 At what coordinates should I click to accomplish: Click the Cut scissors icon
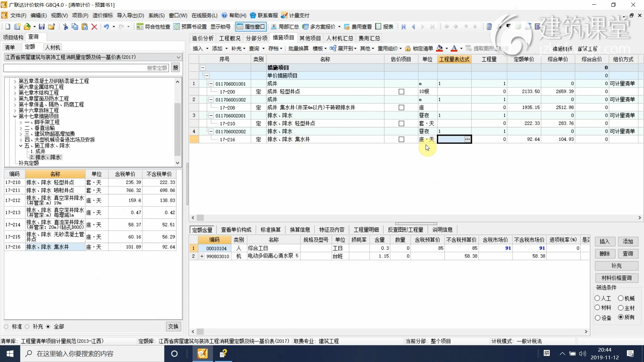(65, 27)
